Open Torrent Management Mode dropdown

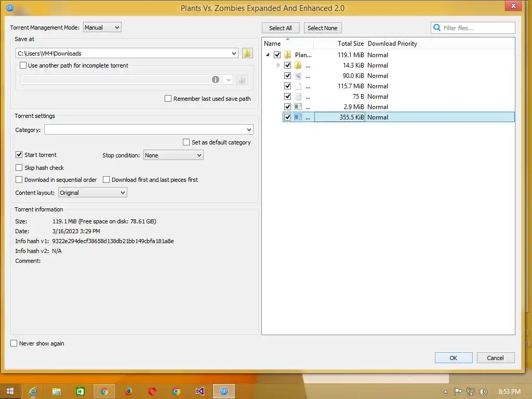point(102,28)
